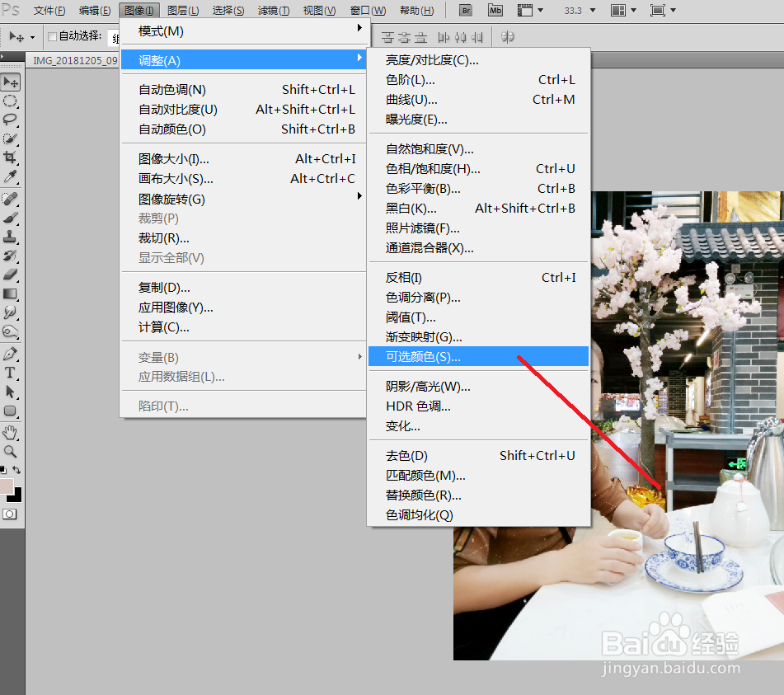Expand the 图像旋转(G) submenu
The width and height of the screenshot is (784, 695).
[x=245, y=199]
